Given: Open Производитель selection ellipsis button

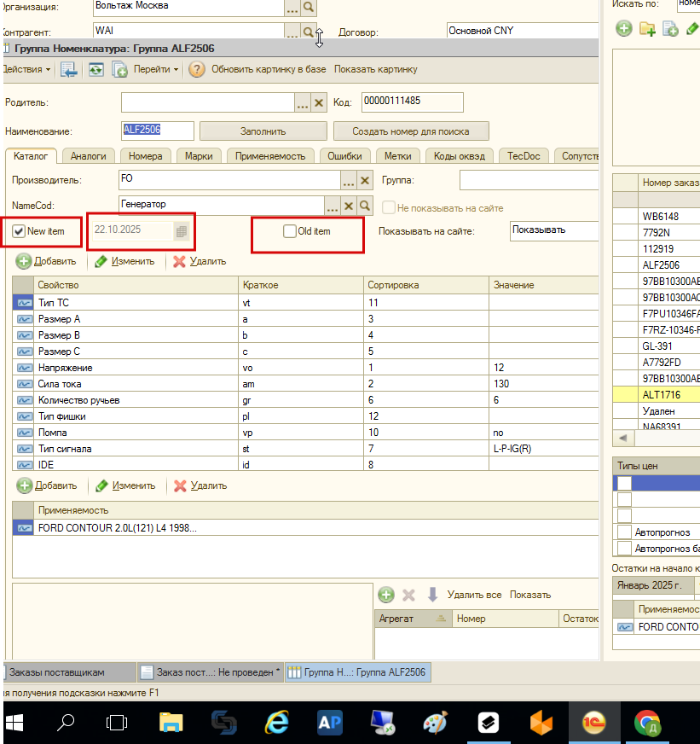Looking at the screenshot, I should [x=349, y=180].
